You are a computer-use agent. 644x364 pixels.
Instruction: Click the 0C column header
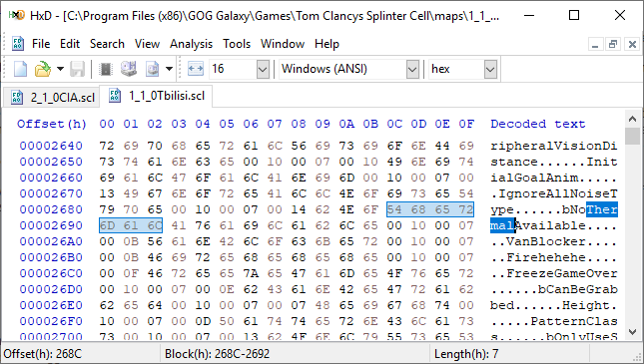394,124
